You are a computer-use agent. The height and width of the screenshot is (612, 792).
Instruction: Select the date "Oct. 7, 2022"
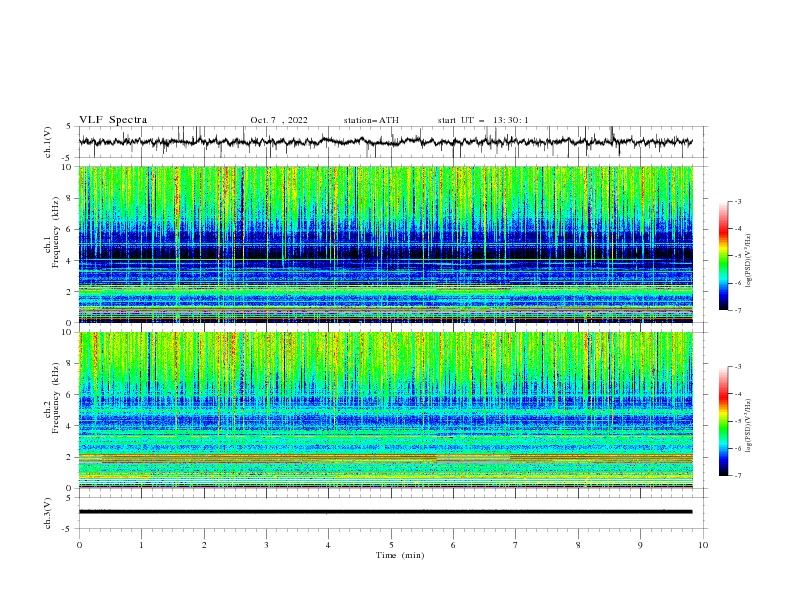coord(279,120)
